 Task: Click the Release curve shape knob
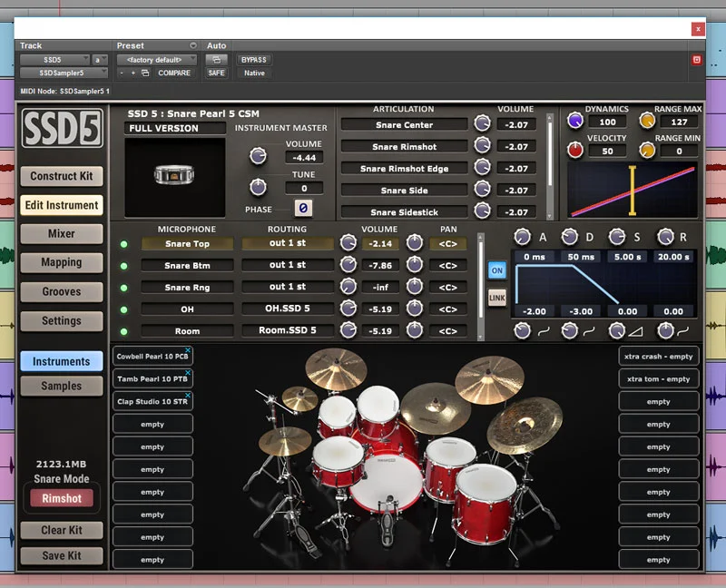tap(665, 330)
